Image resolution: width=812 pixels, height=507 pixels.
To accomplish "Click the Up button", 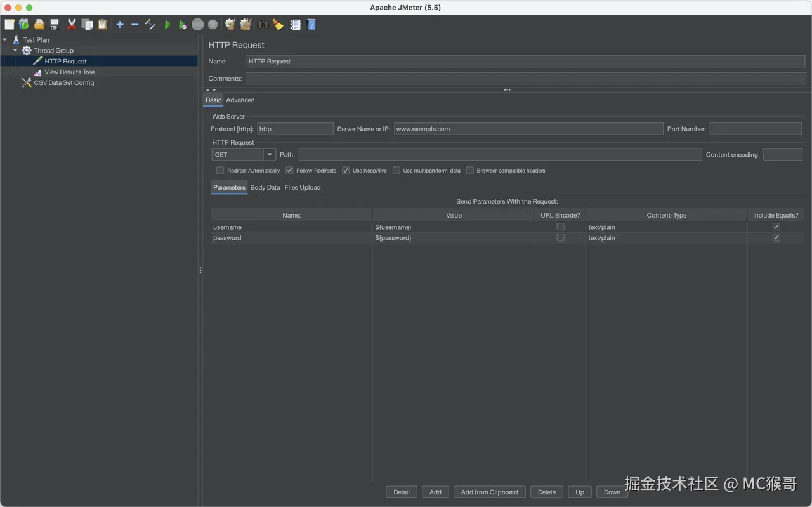I will tap(580, 492).
